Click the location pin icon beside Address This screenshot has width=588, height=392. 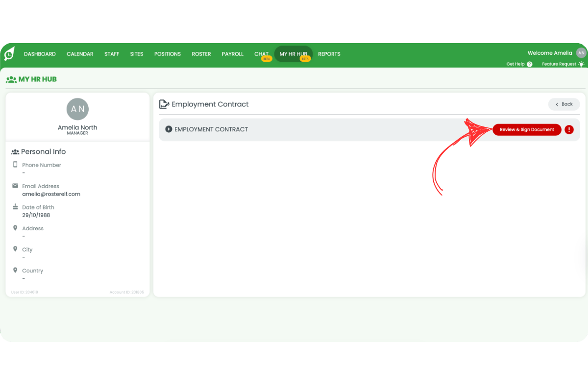[15, 228]
